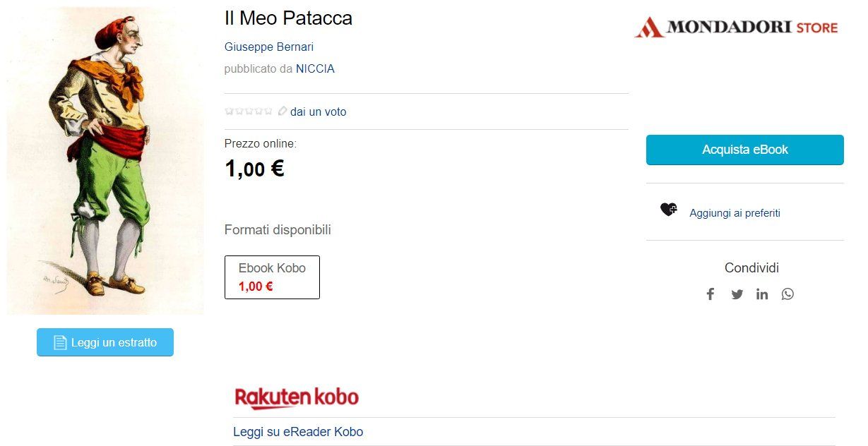
Task: Rate the book with the star rating
Action: (249, 111)
